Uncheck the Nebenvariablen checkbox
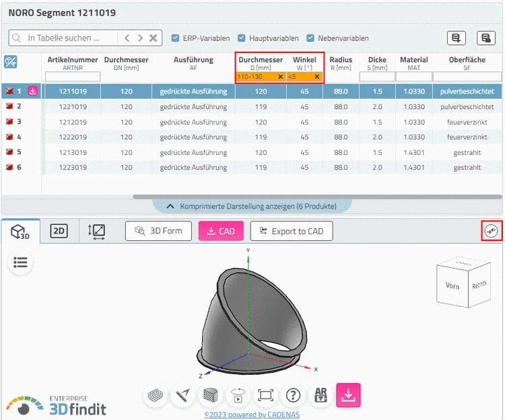Image resolution: width=505 pixels, height=420 pixels. pyautogui.click(x=310, y=38)
